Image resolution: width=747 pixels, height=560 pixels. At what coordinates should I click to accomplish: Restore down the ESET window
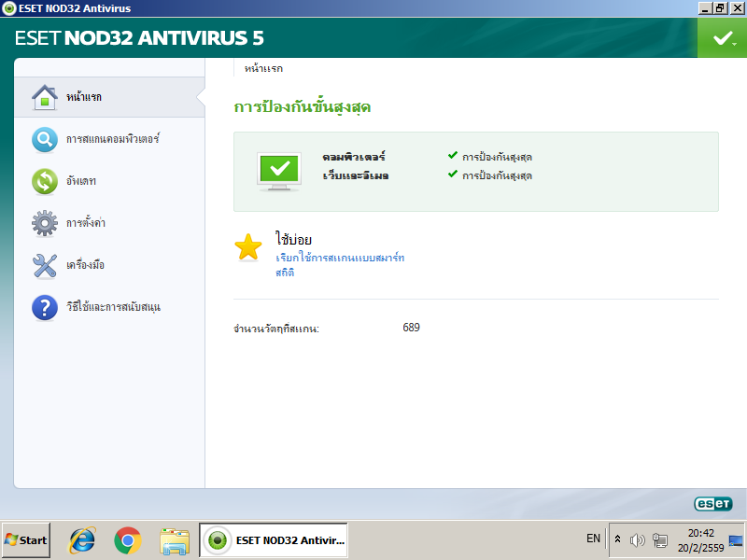(x=720, y=8)
